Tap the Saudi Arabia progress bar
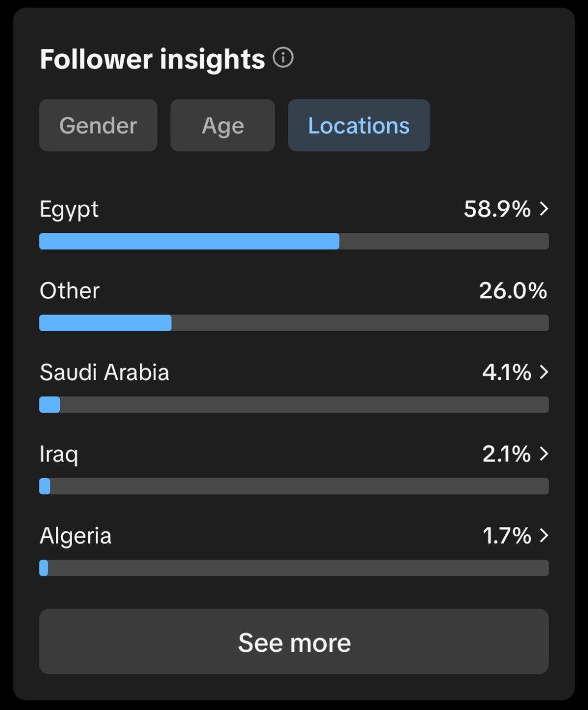 (294, 404)
